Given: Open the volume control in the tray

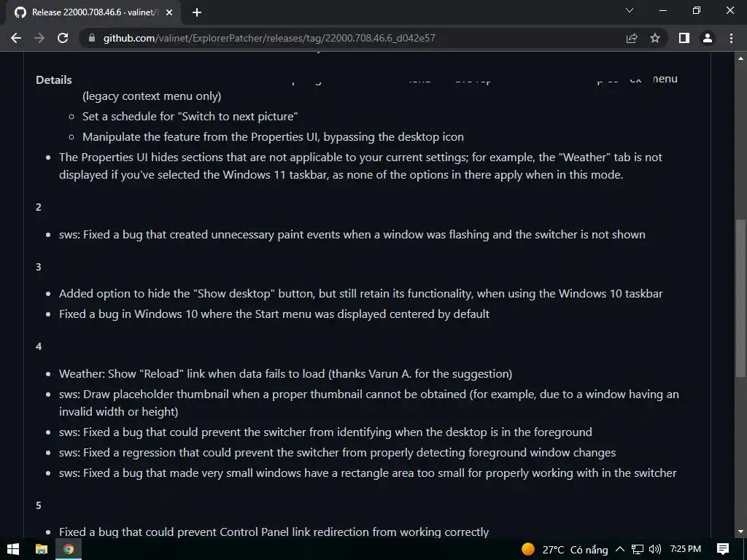Looking at the screenshot, I should tap(654, 549).
